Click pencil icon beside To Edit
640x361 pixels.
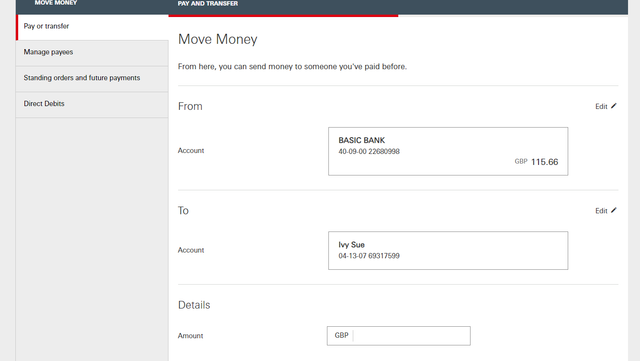click(x=613, y=210)
